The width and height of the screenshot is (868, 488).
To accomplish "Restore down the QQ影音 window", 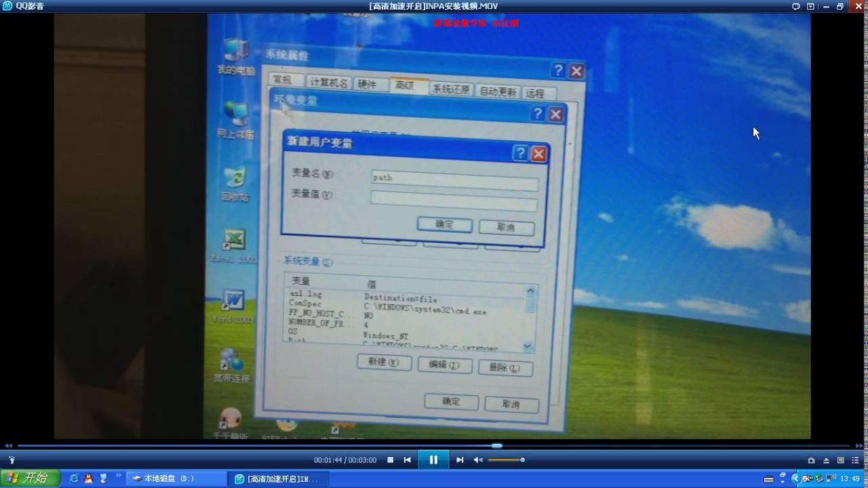I will click(x=840, y=6).
